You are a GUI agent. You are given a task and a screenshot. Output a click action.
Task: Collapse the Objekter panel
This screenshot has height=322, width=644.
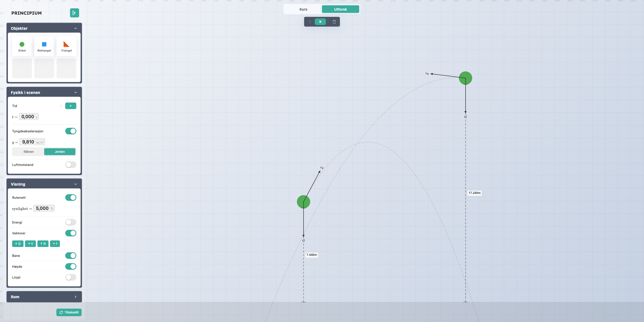click(76, 28)
